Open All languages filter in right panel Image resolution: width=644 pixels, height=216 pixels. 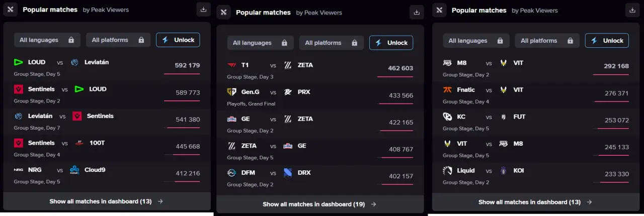(x=476, y=41)
